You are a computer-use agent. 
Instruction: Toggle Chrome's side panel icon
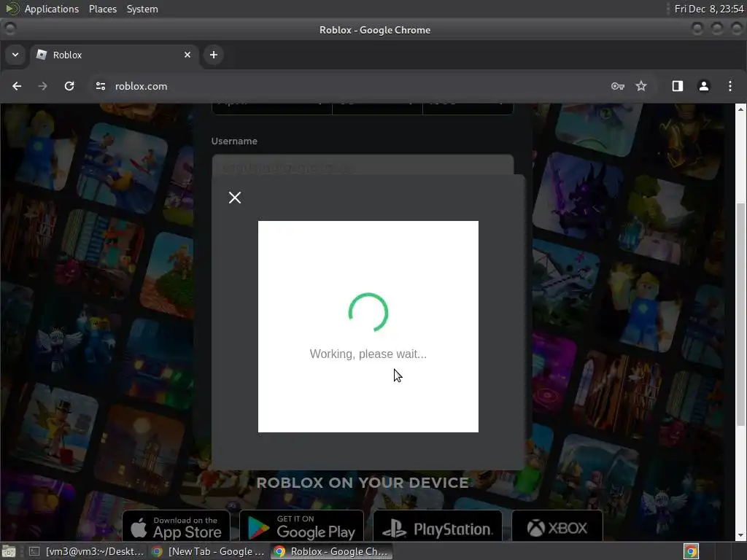(678, 86)
